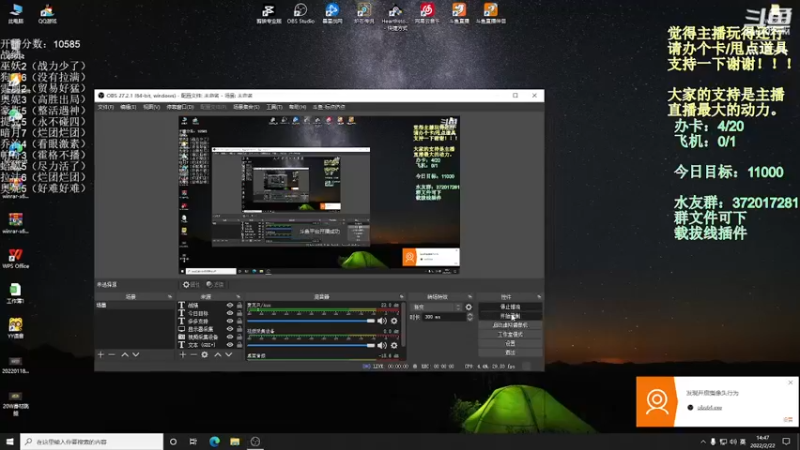Mute the first mixer audio channel

(x=382, y=321)
